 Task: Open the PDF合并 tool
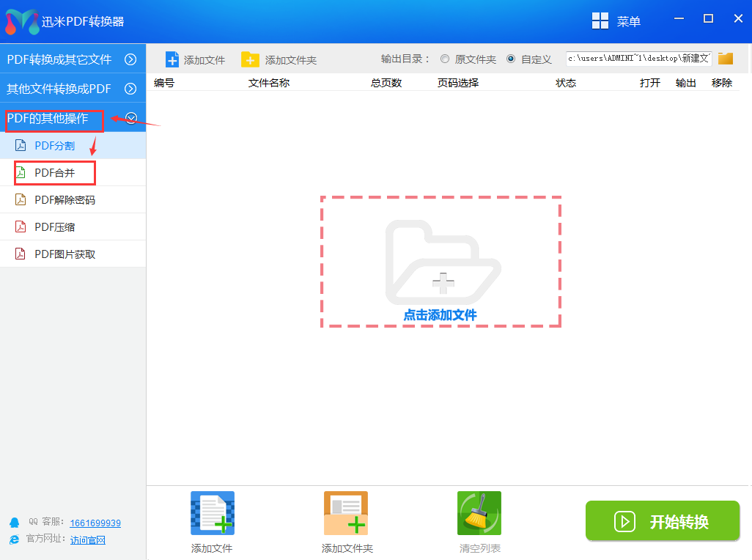[x=51, y=172]
